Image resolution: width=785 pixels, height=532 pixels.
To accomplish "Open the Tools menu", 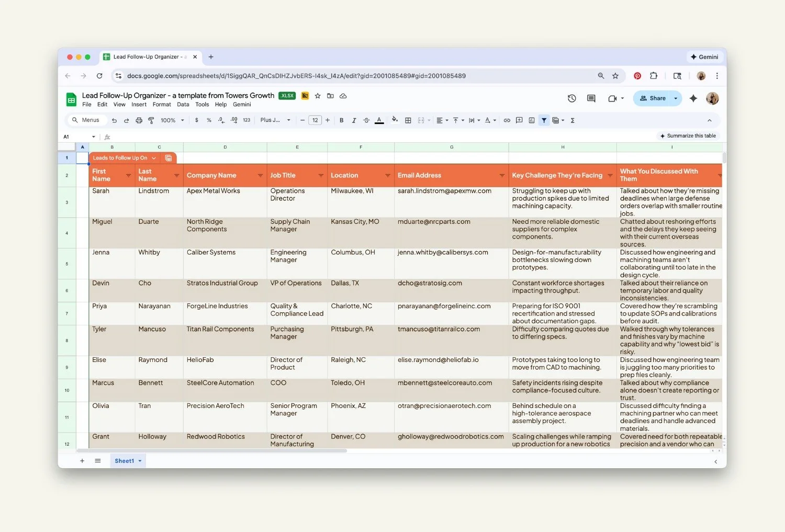I will [202, 105].
